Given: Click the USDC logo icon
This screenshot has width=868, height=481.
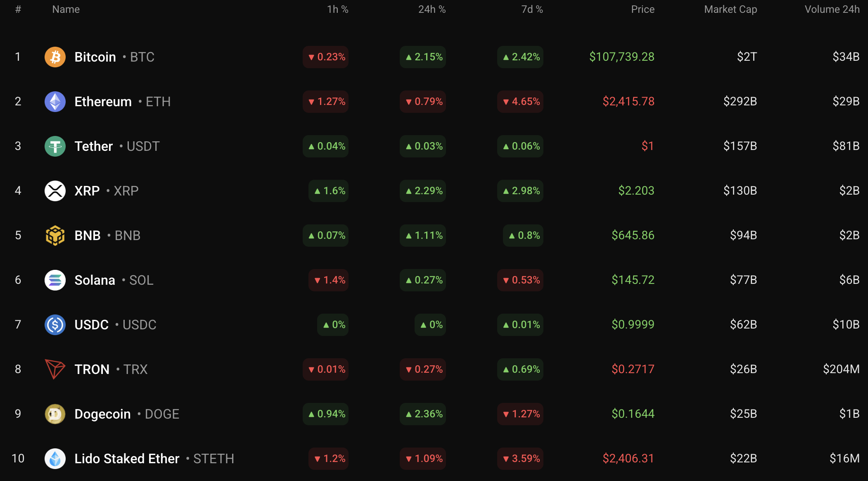Looking at the screenshot, I should pos(55,325).
